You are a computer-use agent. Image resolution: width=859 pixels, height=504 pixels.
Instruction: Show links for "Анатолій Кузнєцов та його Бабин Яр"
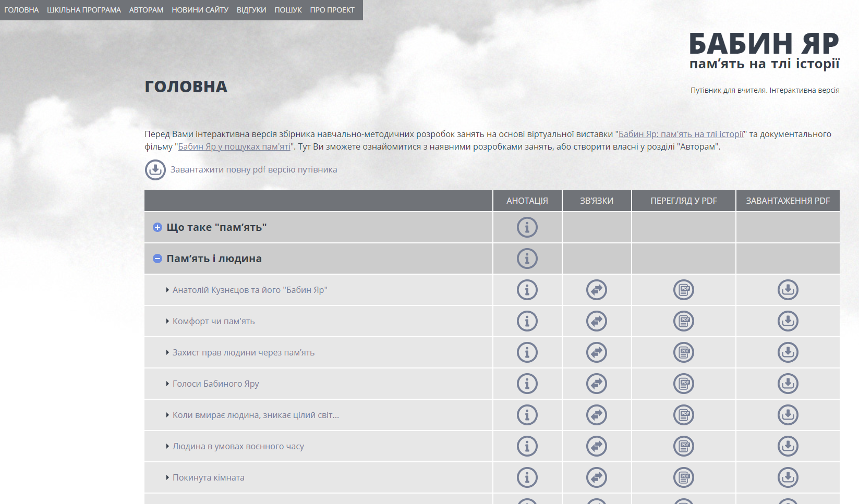click(596, 290)
